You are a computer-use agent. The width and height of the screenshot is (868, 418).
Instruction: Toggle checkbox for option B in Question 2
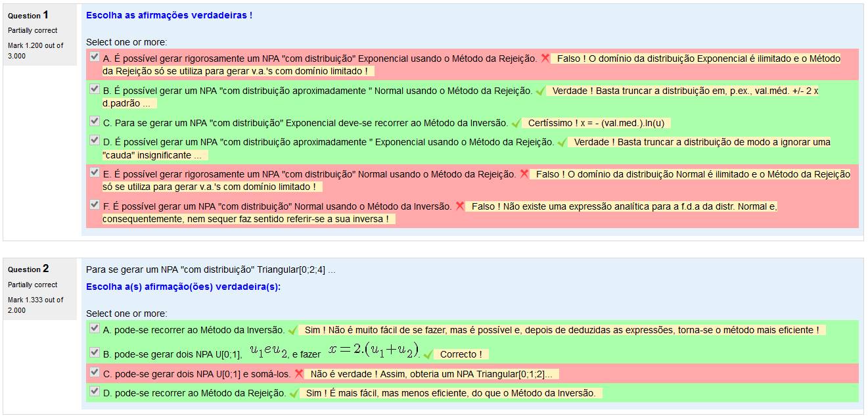coord(95,353)
